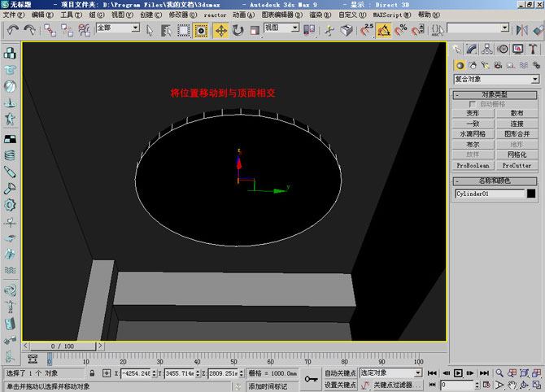Select the Lights category icon

486,65
